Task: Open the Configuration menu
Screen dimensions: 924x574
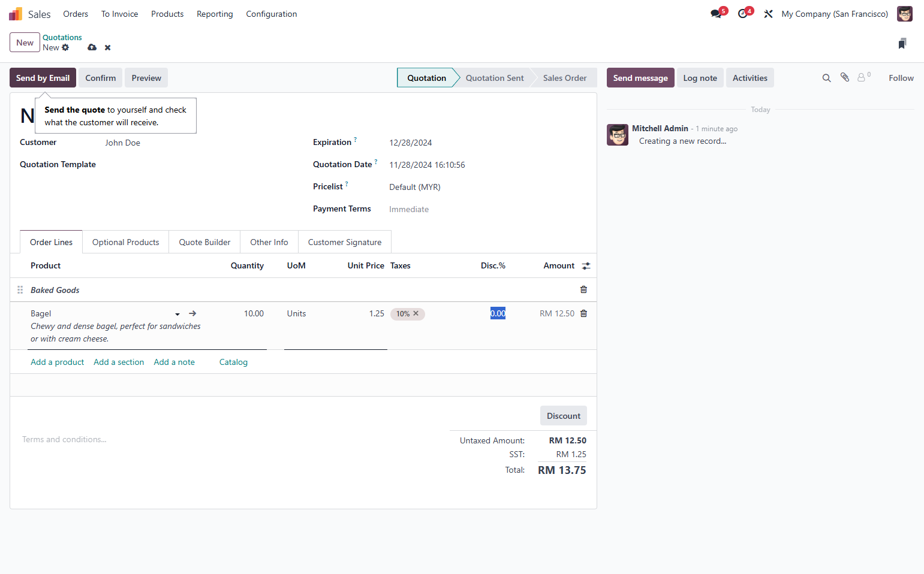Action: [272, 14]
